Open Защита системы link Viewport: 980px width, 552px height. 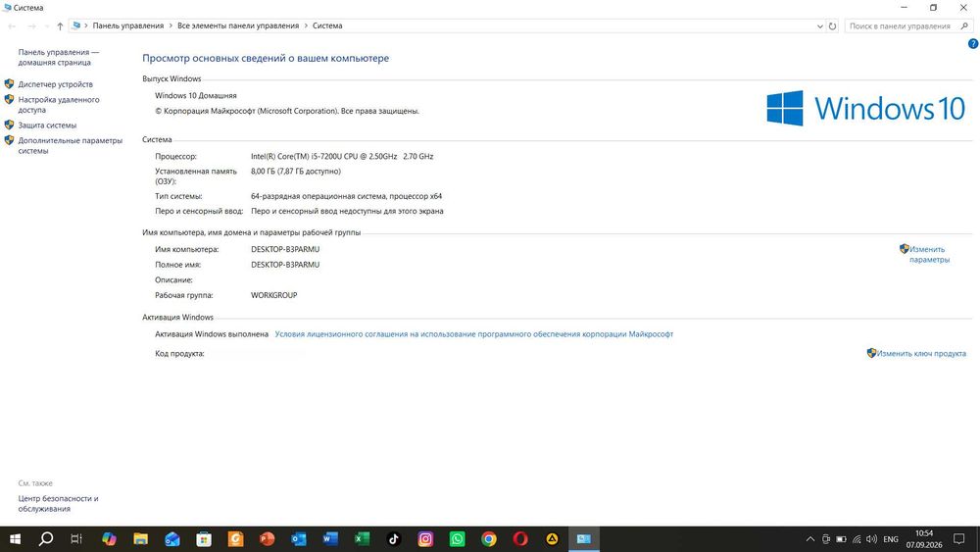47,125
